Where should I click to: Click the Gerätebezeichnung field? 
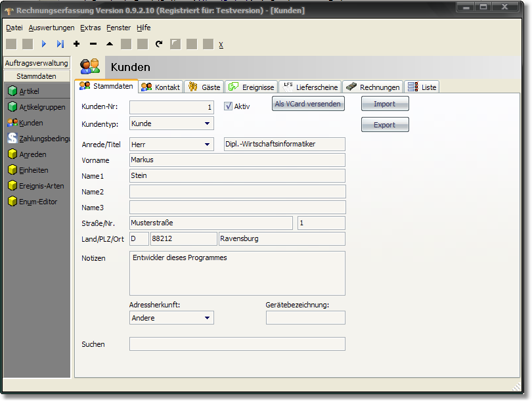305,318
